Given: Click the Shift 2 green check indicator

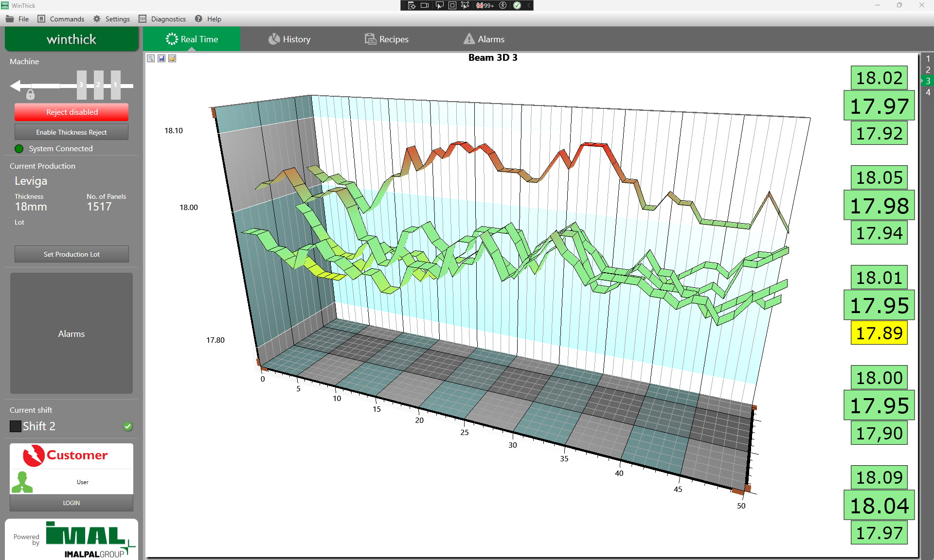Looking at the screenshot, I should 128,426.
